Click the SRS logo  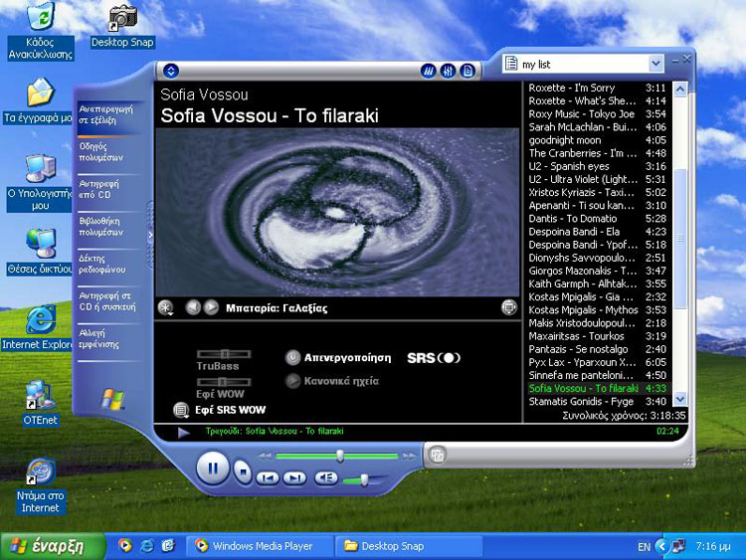tap(434, 358)
